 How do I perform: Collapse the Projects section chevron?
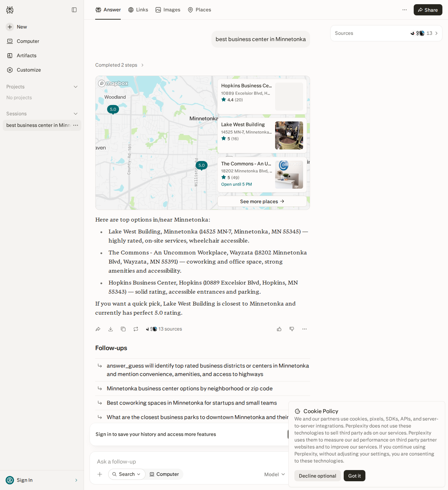76,87
